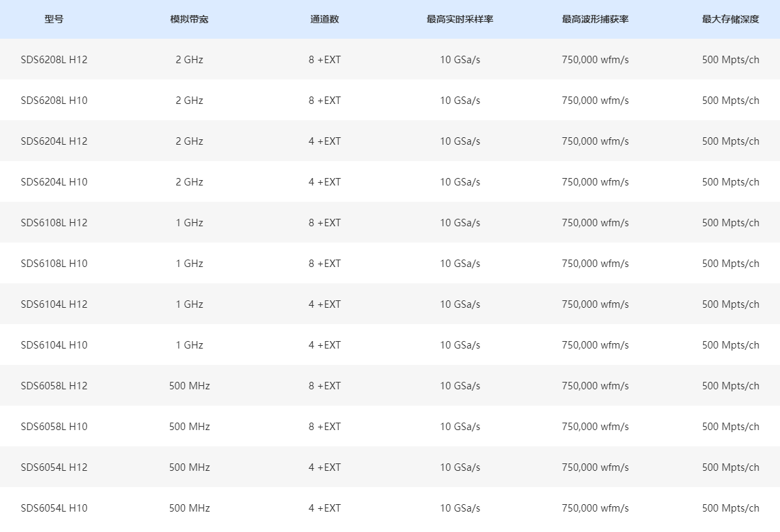Image resolution: width=780 pixels, height=532 pixels.
Task: Click 2 GHz bandwidth of SDS6208L H12
Action: click(x=189, y=60)
